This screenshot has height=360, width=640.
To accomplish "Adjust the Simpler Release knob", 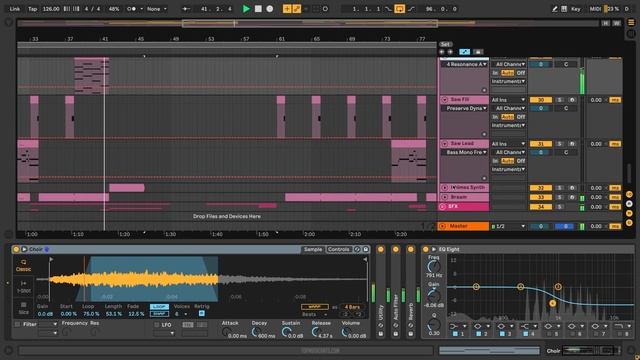I will coord(316,332).
